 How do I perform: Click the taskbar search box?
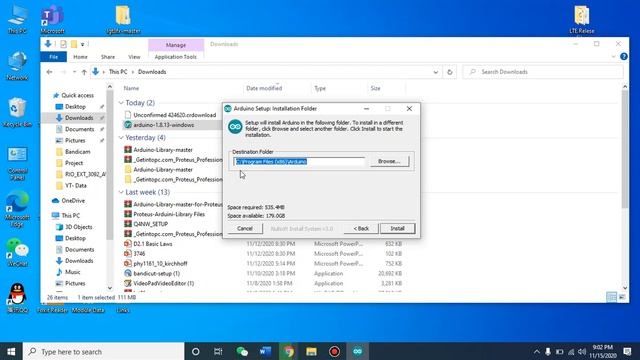pos(104,351)
